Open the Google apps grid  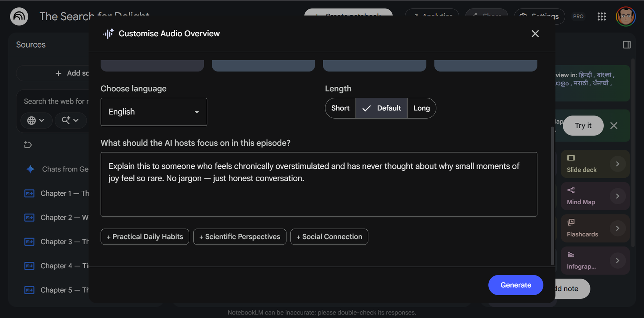tap(601, 16)
